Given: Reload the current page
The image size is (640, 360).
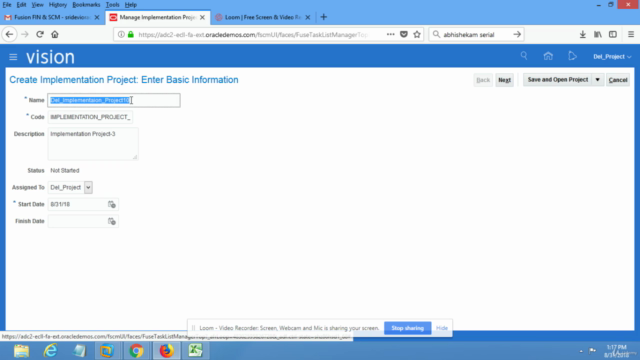Looking at the screenshot, I should tap(40, 35).
